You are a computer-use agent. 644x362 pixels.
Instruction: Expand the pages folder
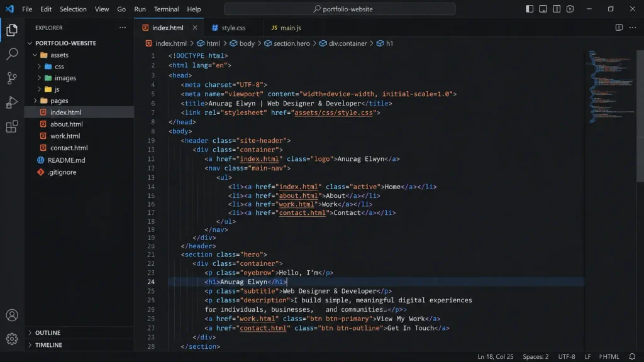pyautogui.click(x=35, y=101)
